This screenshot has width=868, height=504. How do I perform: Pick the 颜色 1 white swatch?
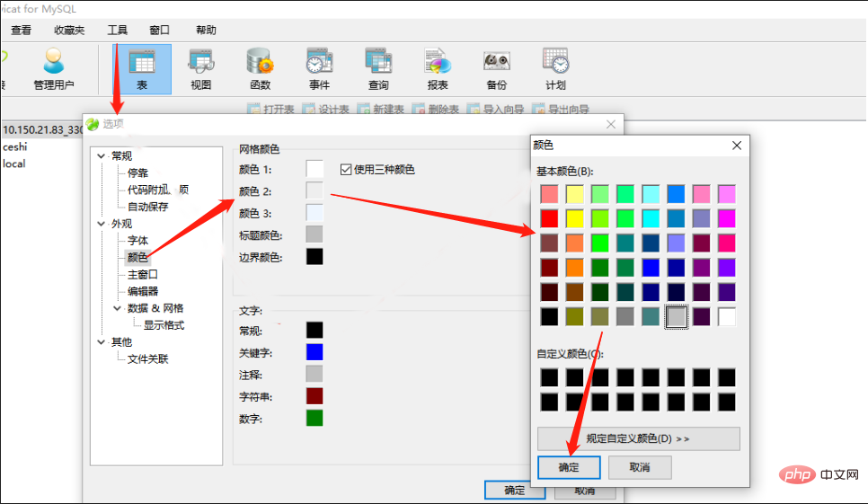click(314, 169)
